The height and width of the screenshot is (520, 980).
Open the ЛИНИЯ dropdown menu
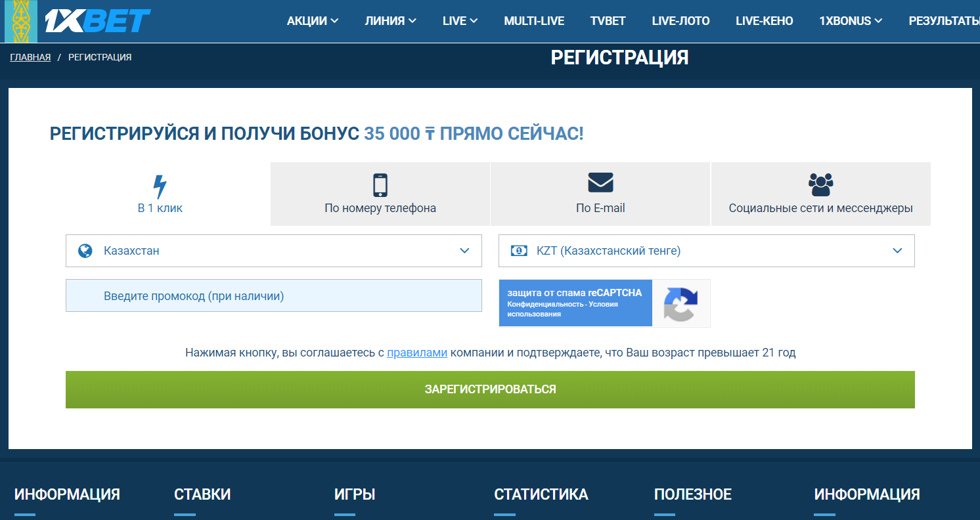390,21
